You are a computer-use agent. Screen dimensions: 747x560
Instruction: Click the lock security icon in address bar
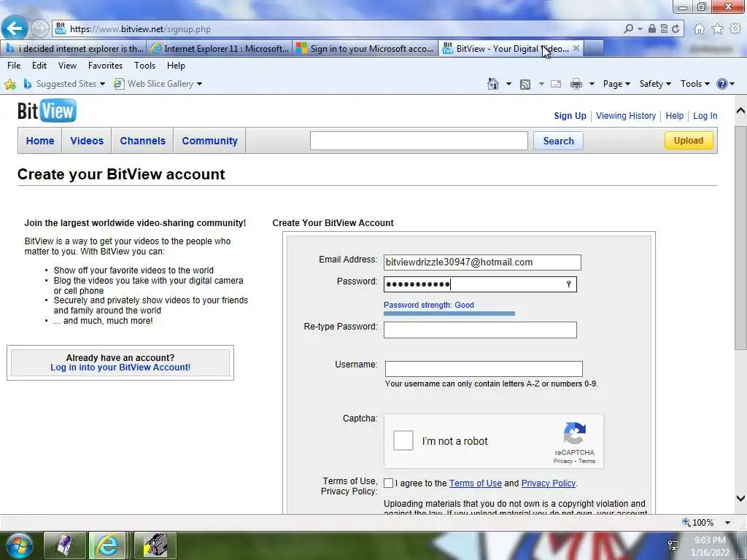pyautogui.click(x=651, y=29)
